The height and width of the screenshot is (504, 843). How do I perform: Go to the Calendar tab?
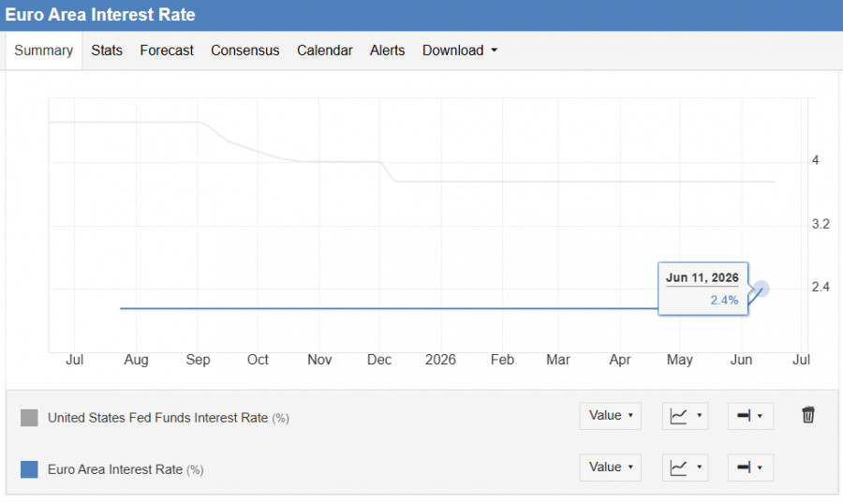tap(325, 51)
